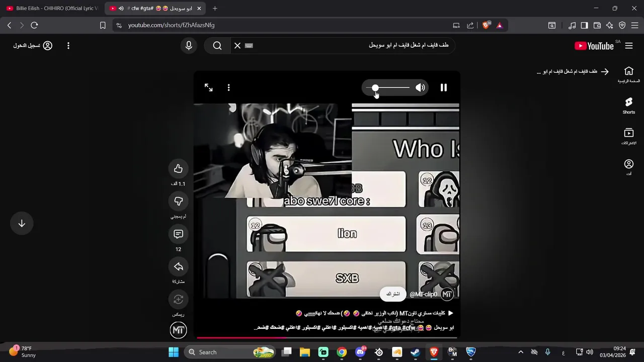Open YouTube settings three-dot menu
Screen dimensions: 644x362
coord(68,46)
